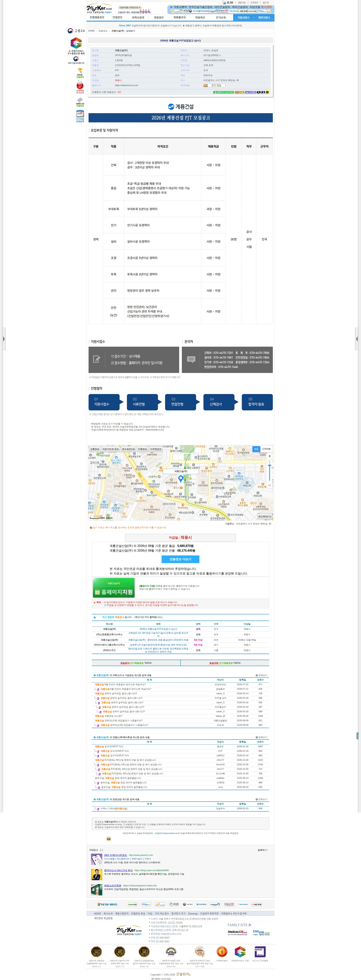Open the 전체채용정보 menu
Viewport: 361px width, 980px height.
(x=97, y=17)
